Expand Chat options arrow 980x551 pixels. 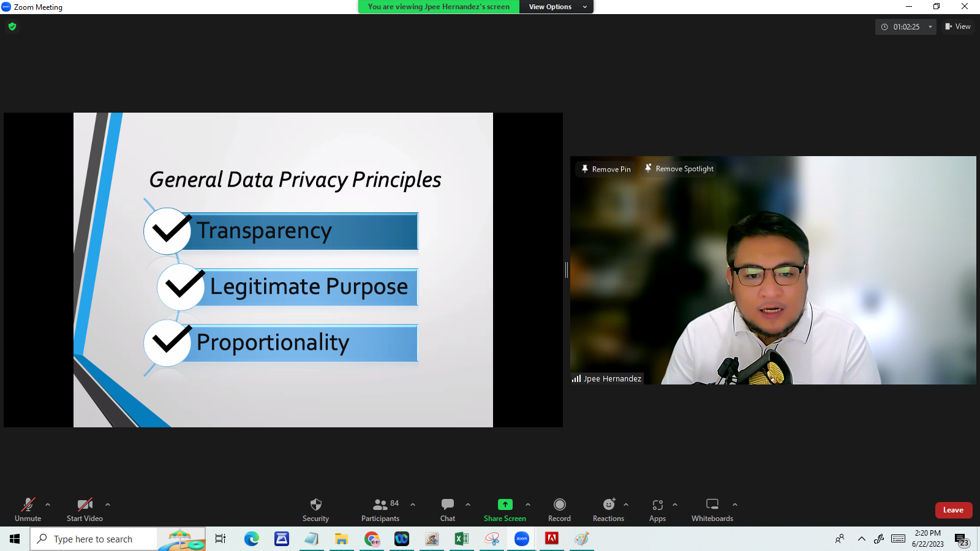[468, 504]
